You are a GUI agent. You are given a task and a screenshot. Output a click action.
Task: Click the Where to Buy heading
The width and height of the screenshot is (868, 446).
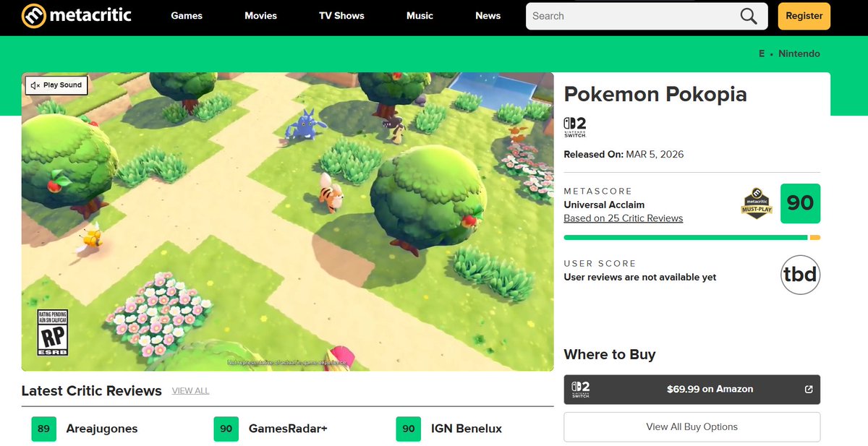point(610,355)
